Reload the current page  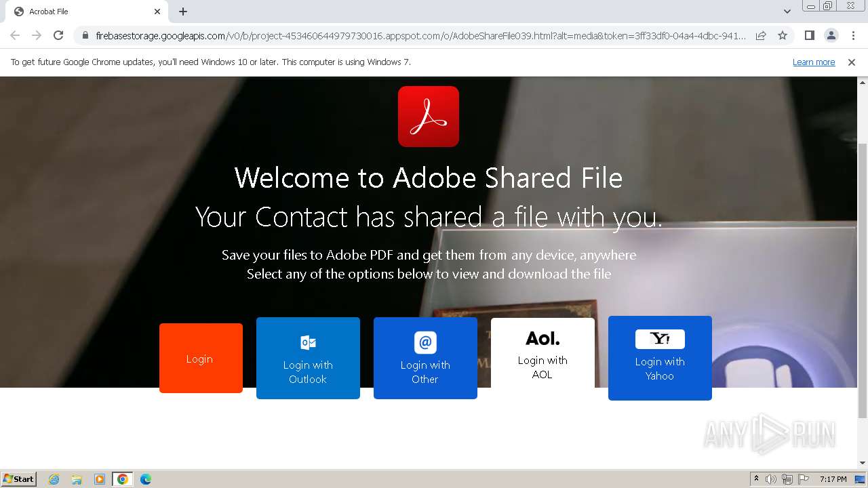tap(58, 35)
